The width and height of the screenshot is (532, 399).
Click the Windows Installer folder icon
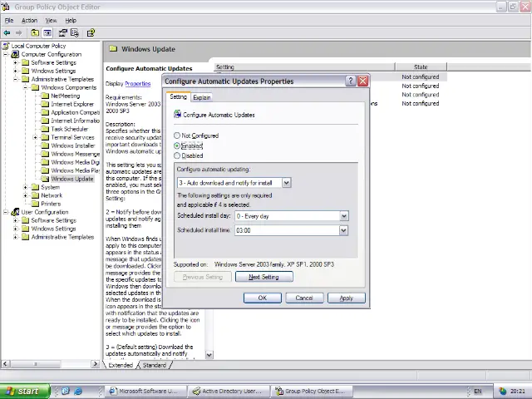tap(45, 145)
